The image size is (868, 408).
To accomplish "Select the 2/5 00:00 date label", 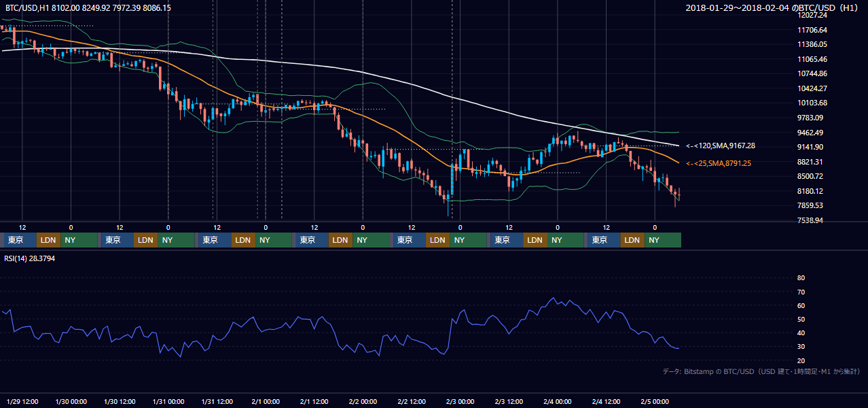I will point(655,401).
